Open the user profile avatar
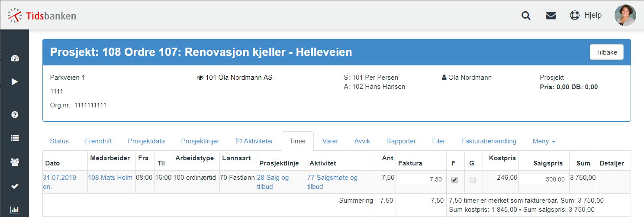Image resolution: width=644 pixels, height=217 pixels. [x=625, y=15]
